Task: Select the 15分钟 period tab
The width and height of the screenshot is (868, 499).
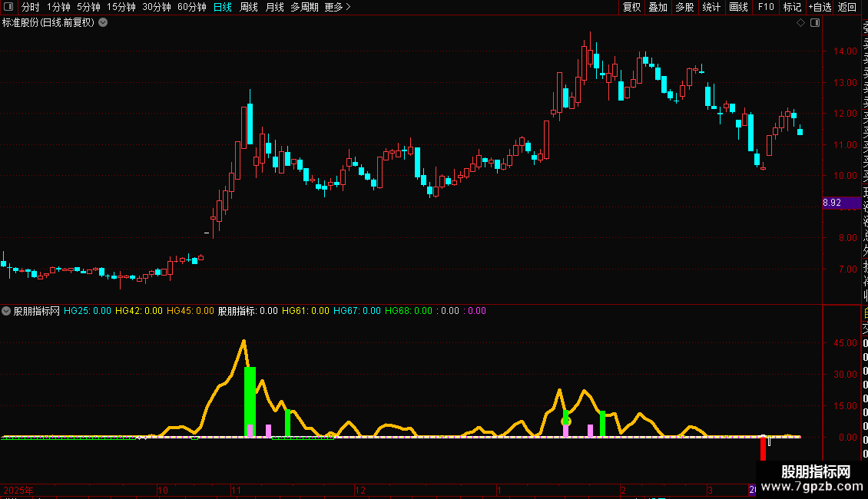Action: click(x=121, y=7)
